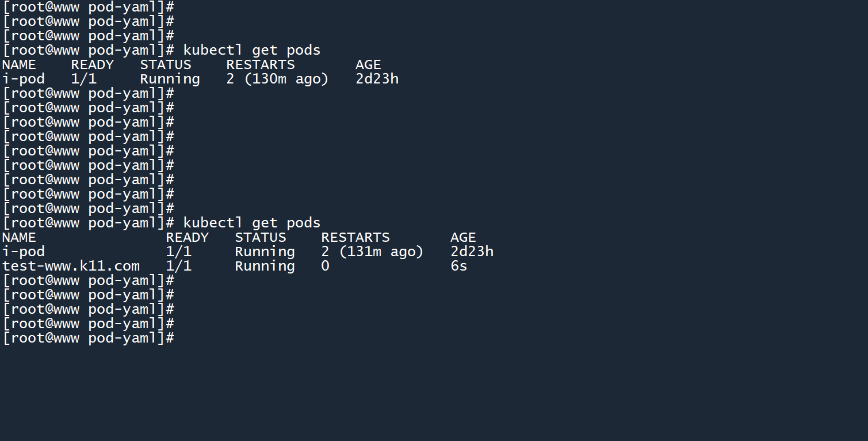Click the 2d23h age in the first output
This screenshot has height=441, width=868.
377,79
